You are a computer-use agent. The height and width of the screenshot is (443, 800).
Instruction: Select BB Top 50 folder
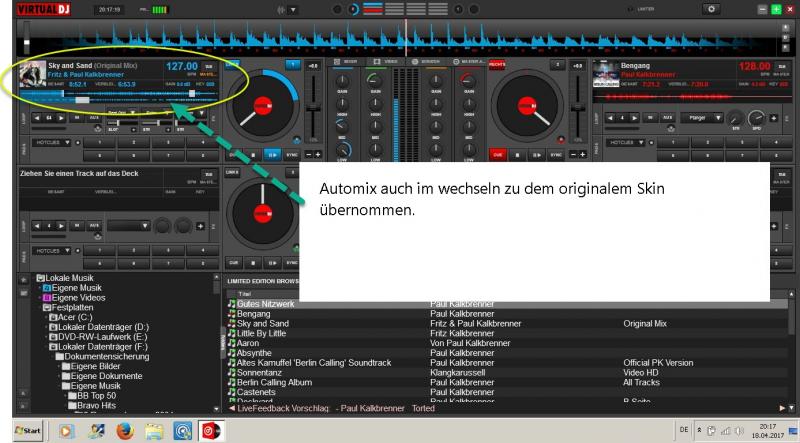(92, 396)
